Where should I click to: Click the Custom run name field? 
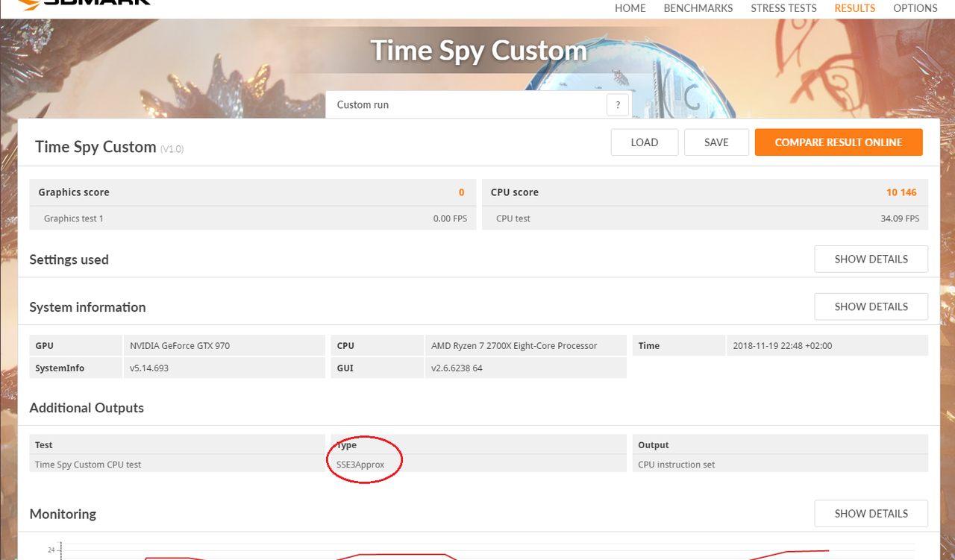(466, 105)
